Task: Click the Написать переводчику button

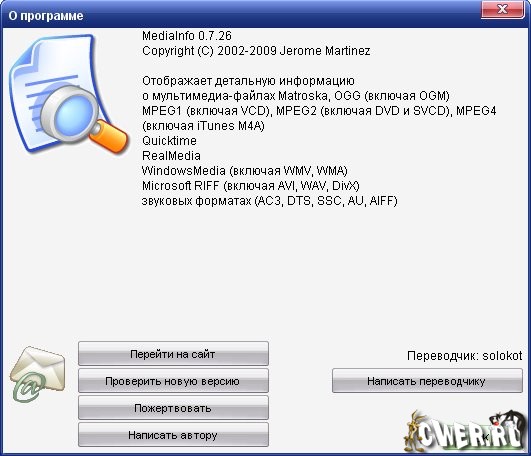Action: 427,381
